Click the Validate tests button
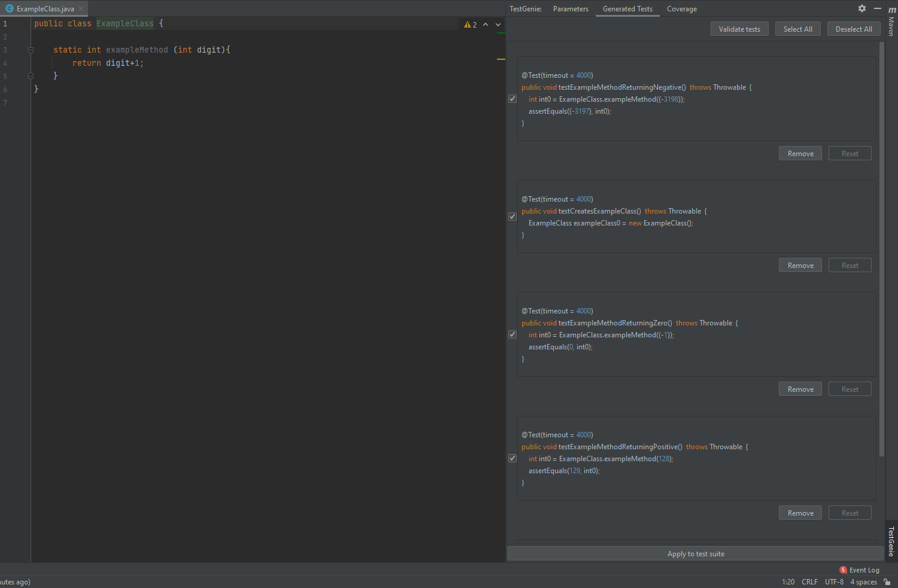Viewport: 898px width, 588px height. [x=739, y=29]
